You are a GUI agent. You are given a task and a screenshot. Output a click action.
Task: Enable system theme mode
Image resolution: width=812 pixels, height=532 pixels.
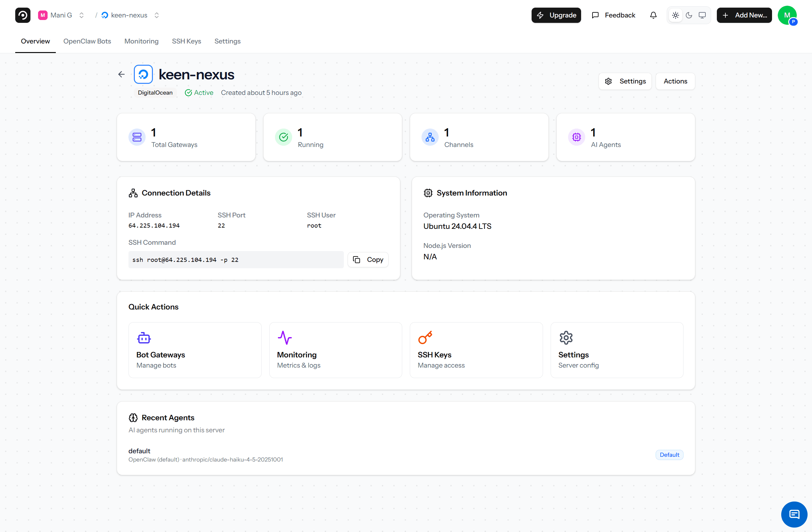pyautogui.click(x=702, y=15)
